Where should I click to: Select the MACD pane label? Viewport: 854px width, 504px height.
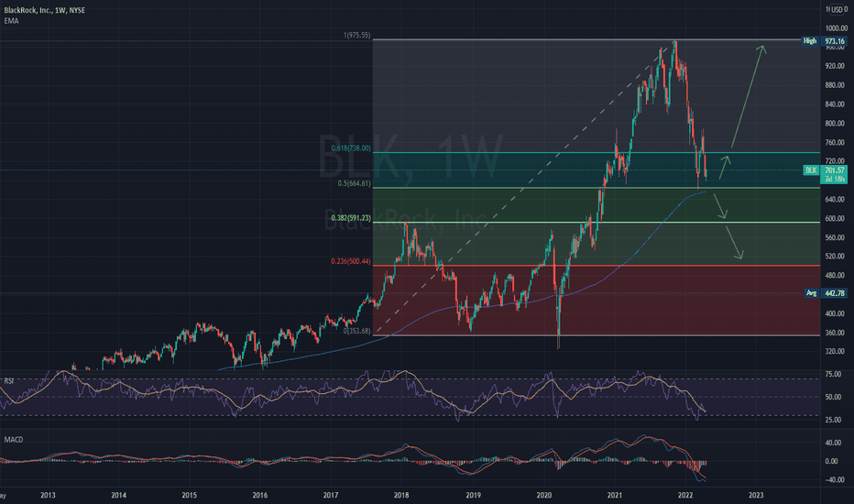point(14,439)
